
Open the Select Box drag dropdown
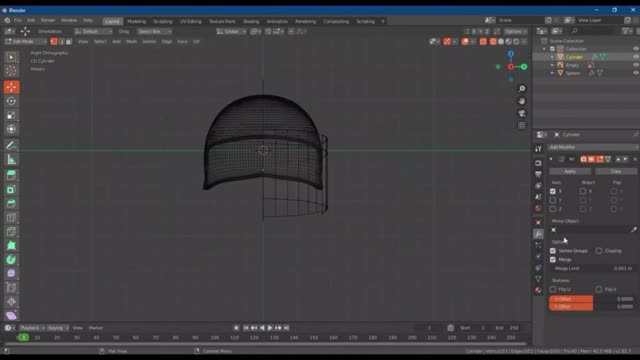coord(154,31)
